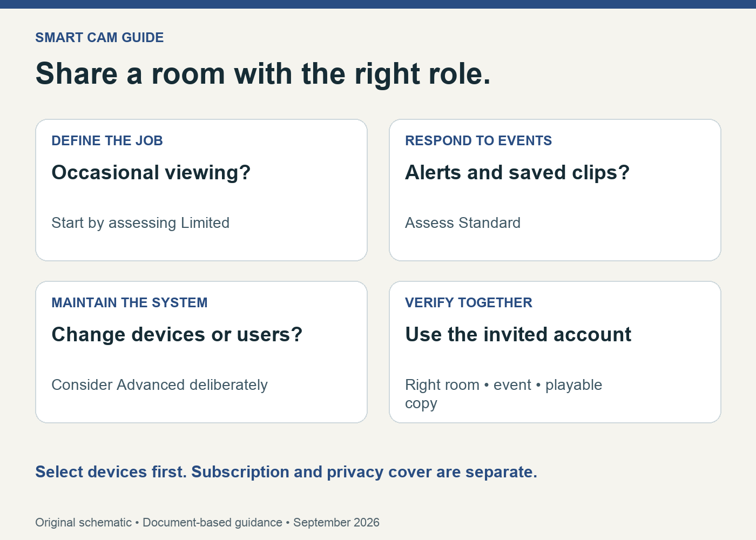
Task: Select the "Use the invited account" heading
Action: point(518,334)
